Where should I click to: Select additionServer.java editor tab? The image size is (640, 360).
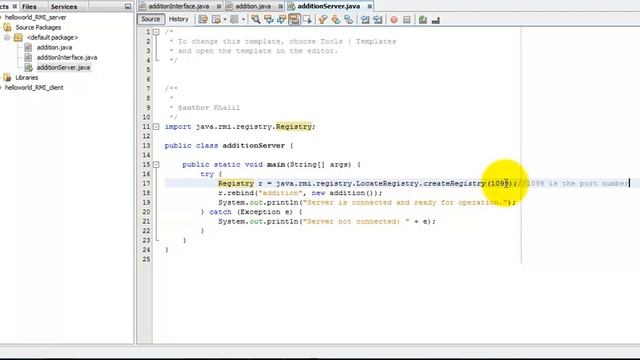coord(329,6)
